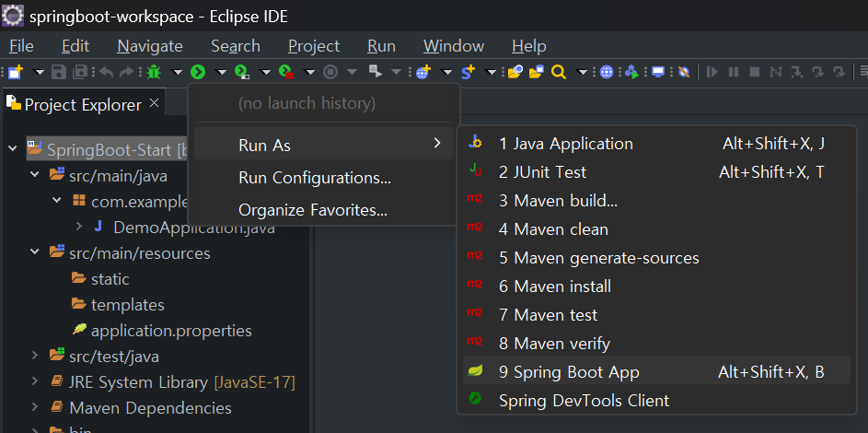Run as 2 JUnit Test
868x433 pixels.
[656, 172]
